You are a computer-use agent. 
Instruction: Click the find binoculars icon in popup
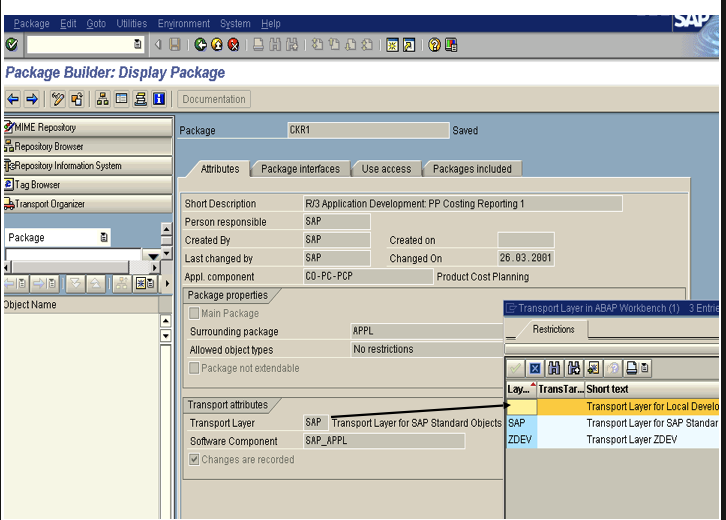click(554, 368)
